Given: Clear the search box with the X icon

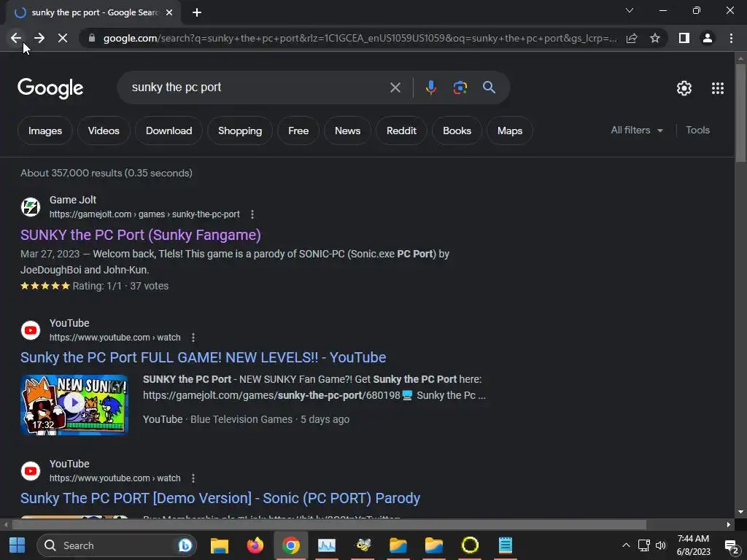Looking at the screenshot, I should point(395,87).
